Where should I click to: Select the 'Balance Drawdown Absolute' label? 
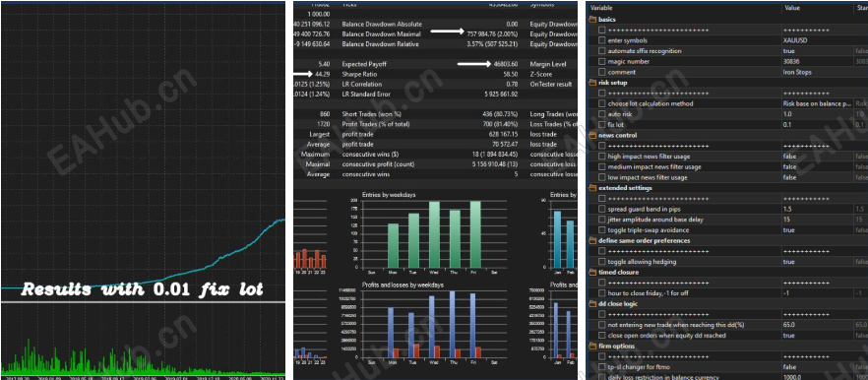[x=382, y=24]
